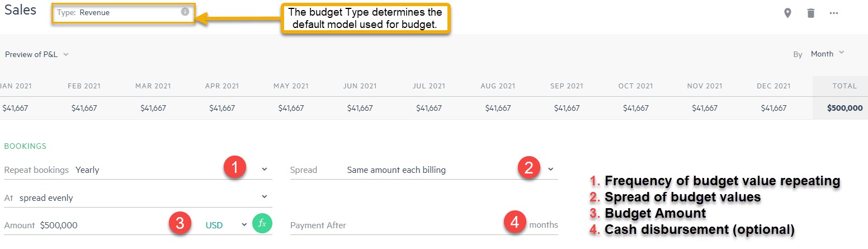Open the At spread evenly dropdown

pos(264,197)
